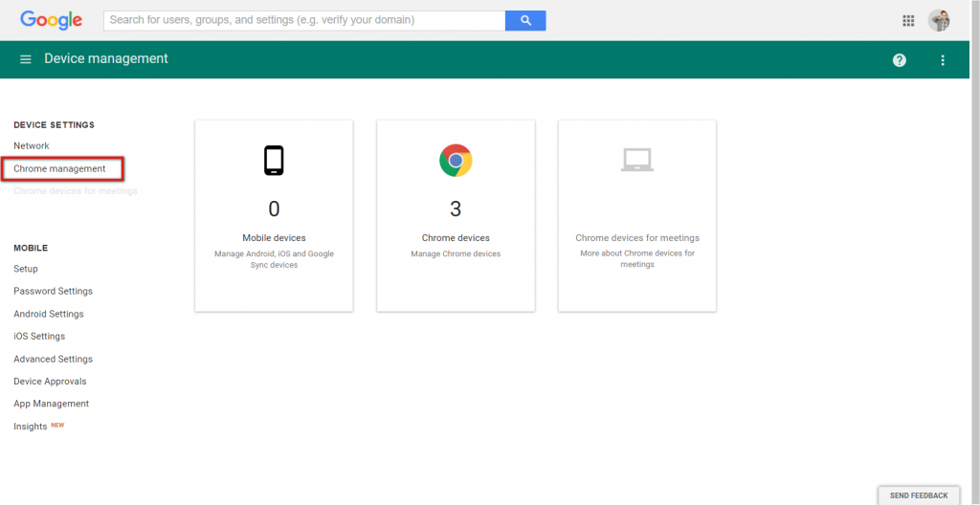
Task: Open the account profile avatar
Action: 939,21
